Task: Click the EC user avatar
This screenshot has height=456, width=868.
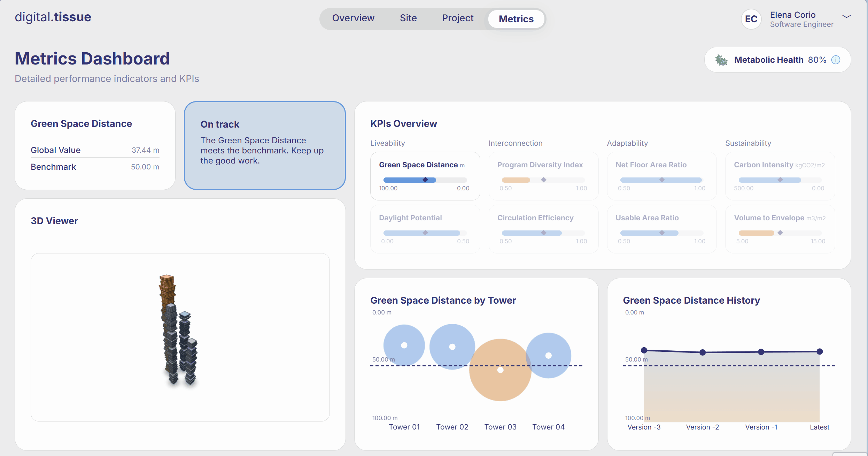Action: [751, 19]
